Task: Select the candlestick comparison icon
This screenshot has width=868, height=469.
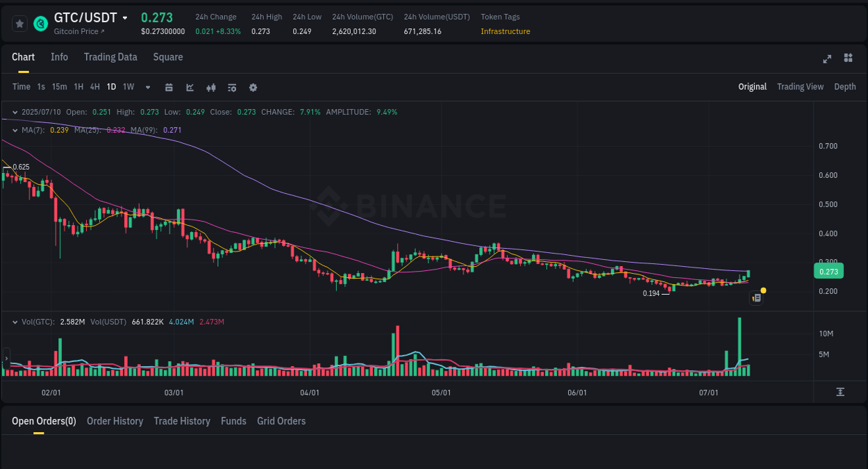Action: 211,87
